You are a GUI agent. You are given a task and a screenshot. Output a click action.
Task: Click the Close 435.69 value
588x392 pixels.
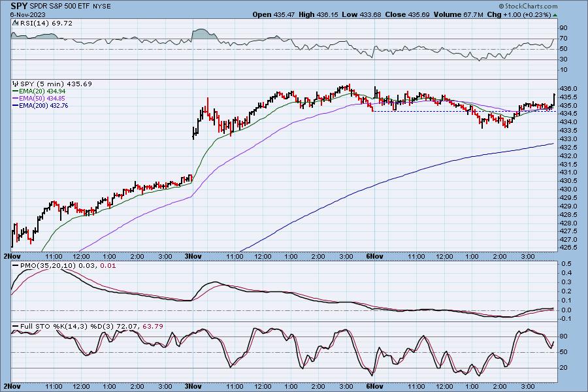coord(407,14)
